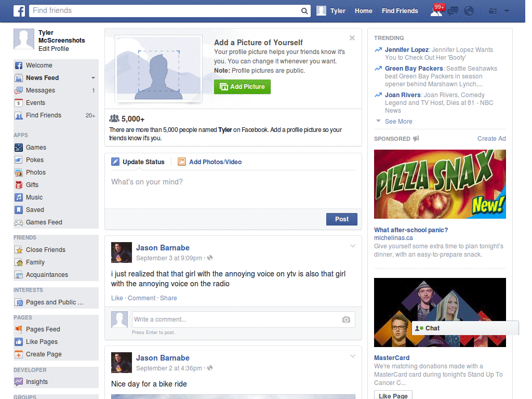Click What after-school panic? ad headline
The width and height of the screenshot is (532, 399).
tap(411, 230)
